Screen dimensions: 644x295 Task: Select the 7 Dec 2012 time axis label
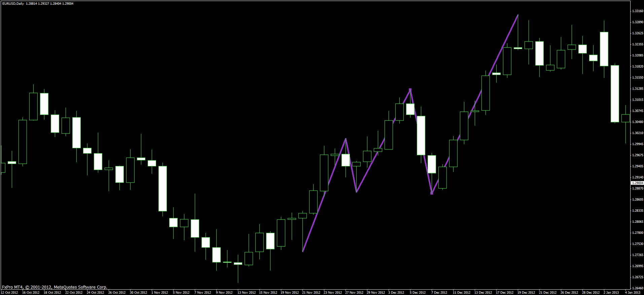(x=439, y=293)
